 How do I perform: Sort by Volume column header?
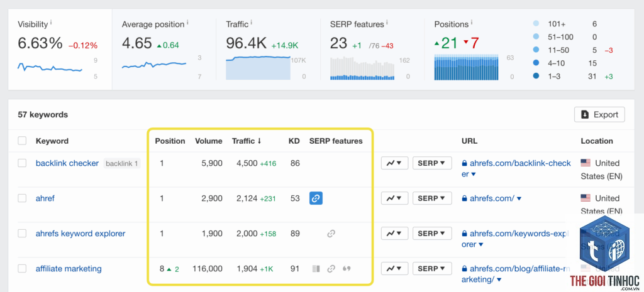point(209,141)
